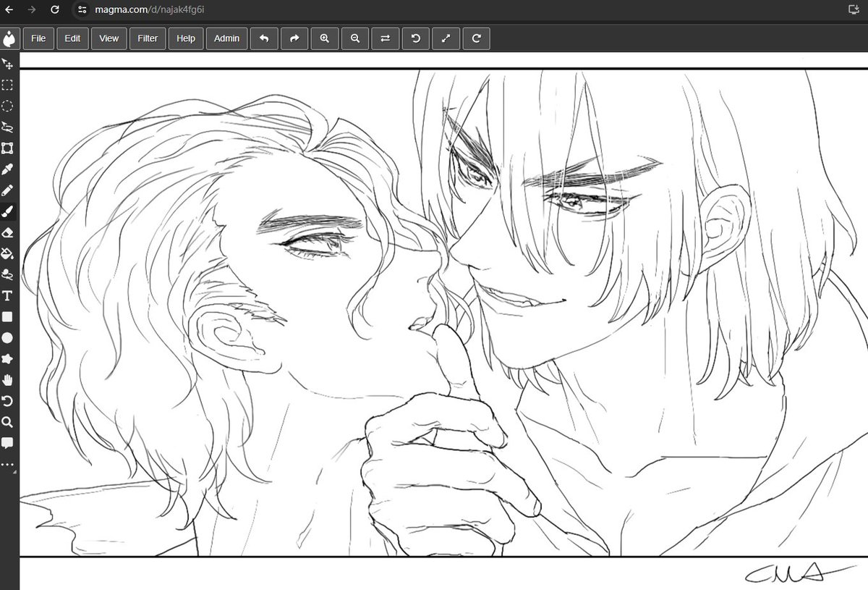Click the Undo arrow button
The image size is (868, 590).
pos(264,38)
